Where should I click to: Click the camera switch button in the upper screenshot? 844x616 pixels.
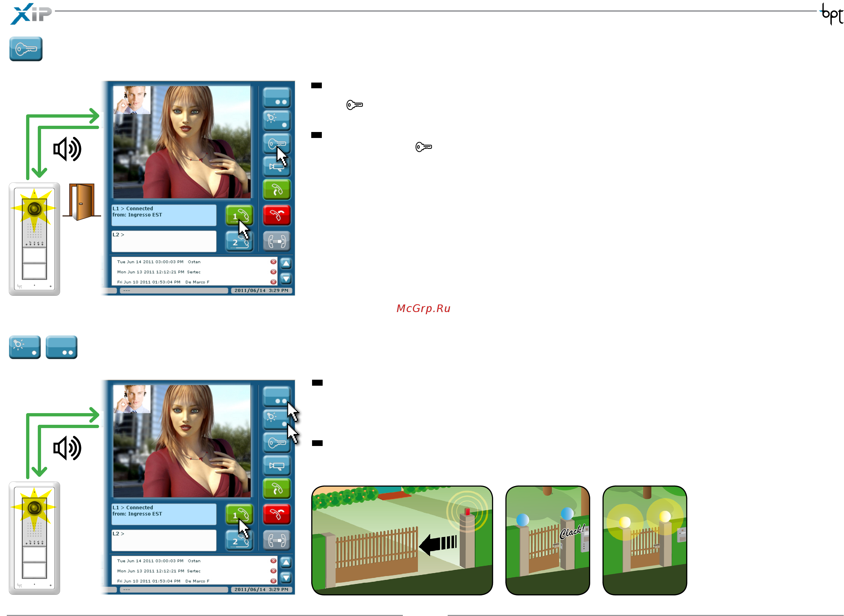[276, 167]
